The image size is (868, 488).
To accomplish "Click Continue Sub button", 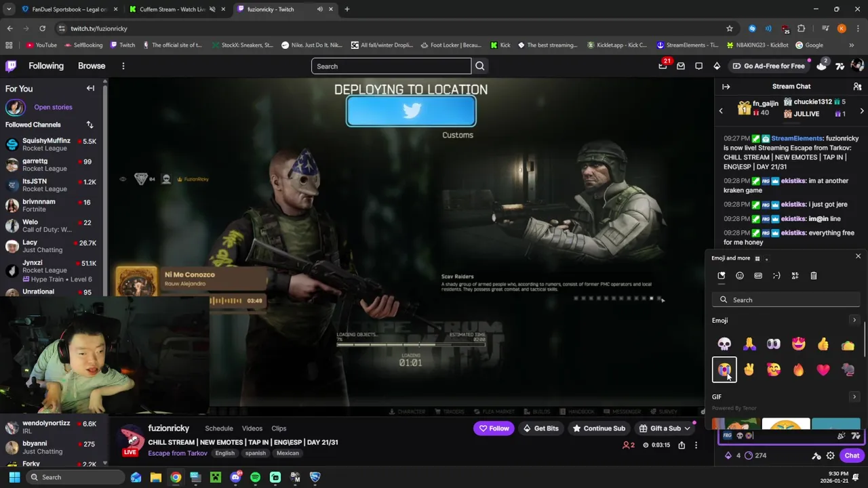I will click(599, 428).
